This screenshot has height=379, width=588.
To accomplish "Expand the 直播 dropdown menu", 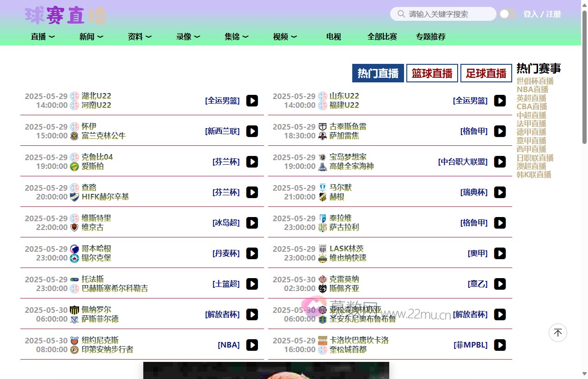I will tap(43, 37).
